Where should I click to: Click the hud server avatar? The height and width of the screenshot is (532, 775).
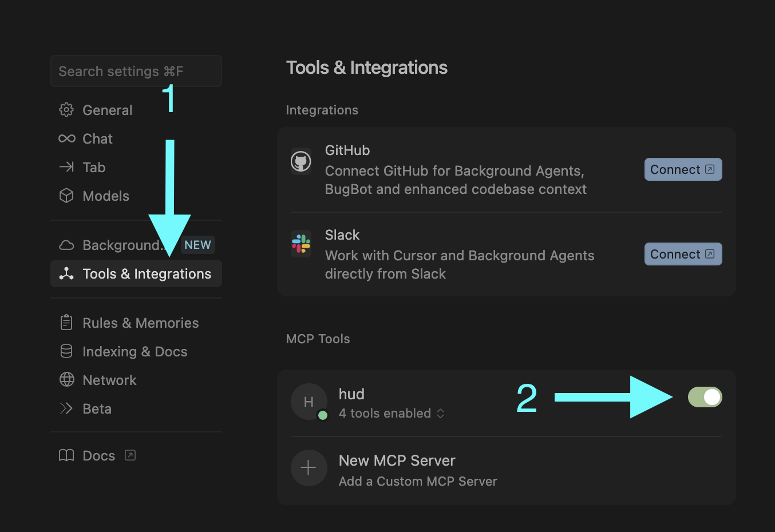point(309,402)
